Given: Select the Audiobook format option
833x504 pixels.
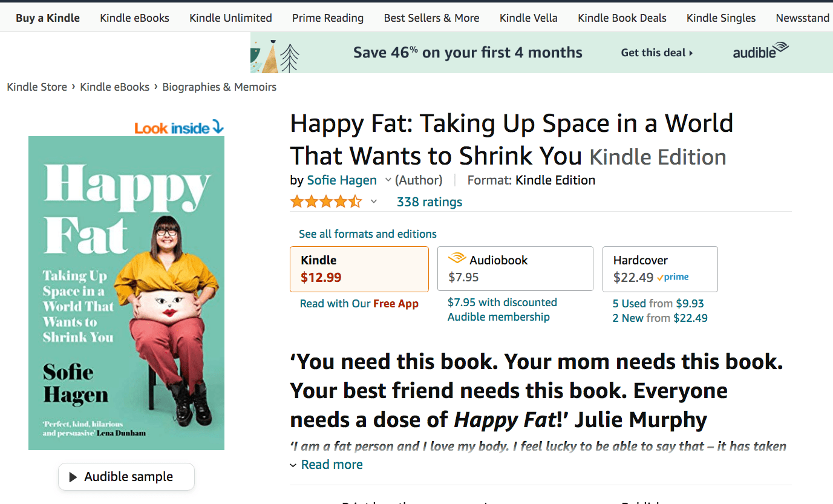Looking at the screenshot, I should (515, 269).
